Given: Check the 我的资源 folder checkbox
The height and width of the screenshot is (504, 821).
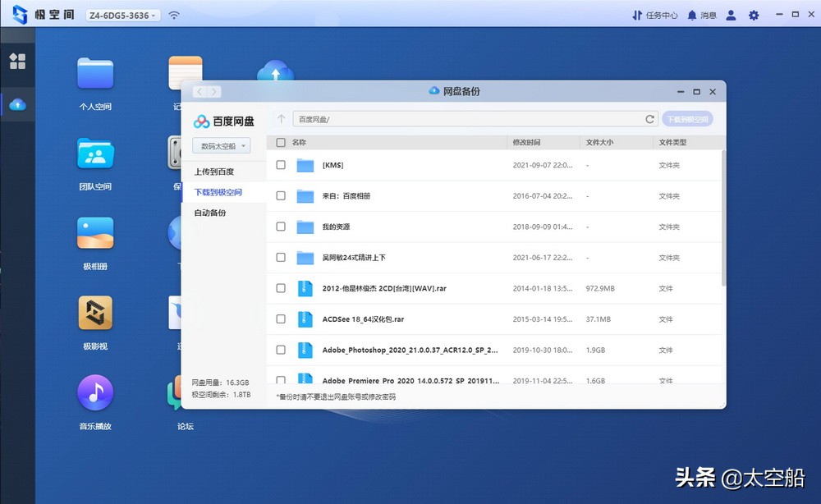Looking at the screenshot, I should (281, 227).
